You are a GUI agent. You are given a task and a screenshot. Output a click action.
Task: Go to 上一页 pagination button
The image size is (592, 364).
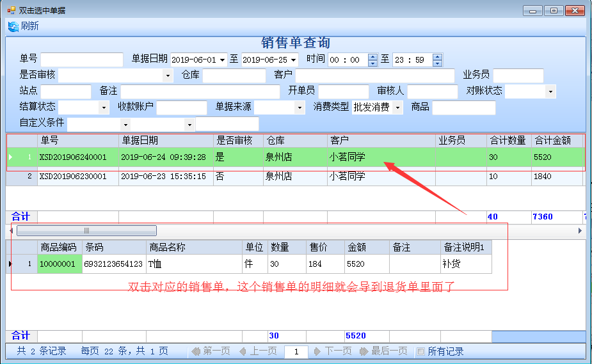[259, 352]
